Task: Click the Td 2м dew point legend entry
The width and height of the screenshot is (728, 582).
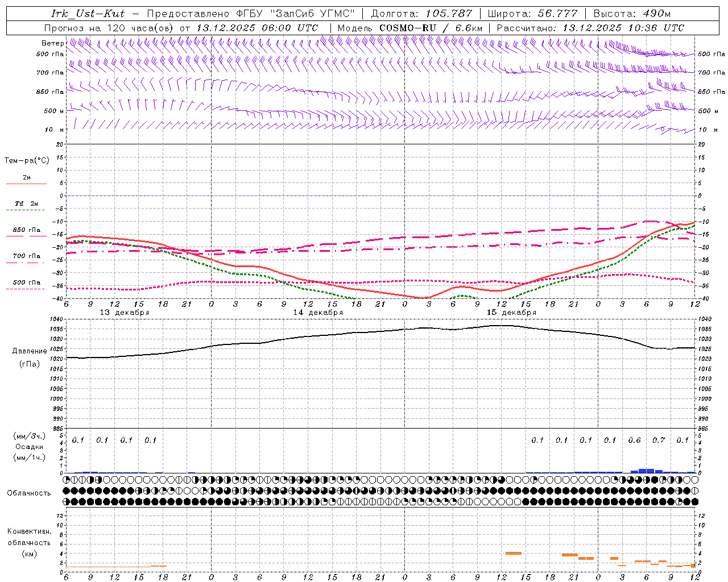Action: (x=26, y=203)
